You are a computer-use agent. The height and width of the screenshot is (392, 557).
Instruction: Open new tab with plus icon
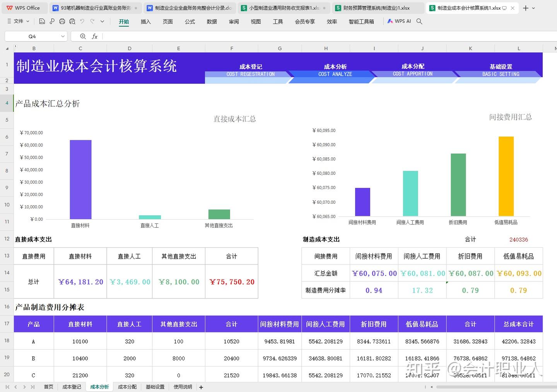point(526,8)
